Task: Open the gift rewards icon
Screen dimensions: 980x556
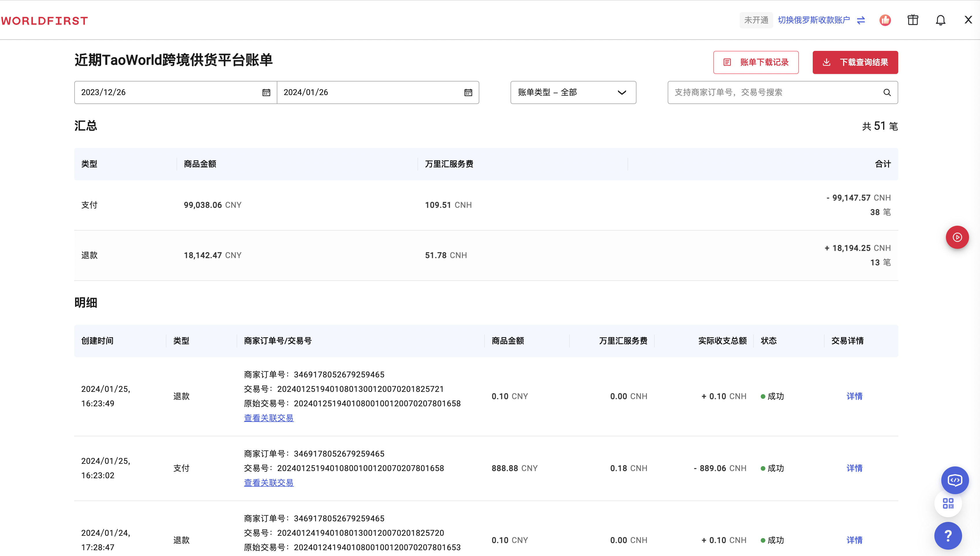Action: tap(913, 20)
